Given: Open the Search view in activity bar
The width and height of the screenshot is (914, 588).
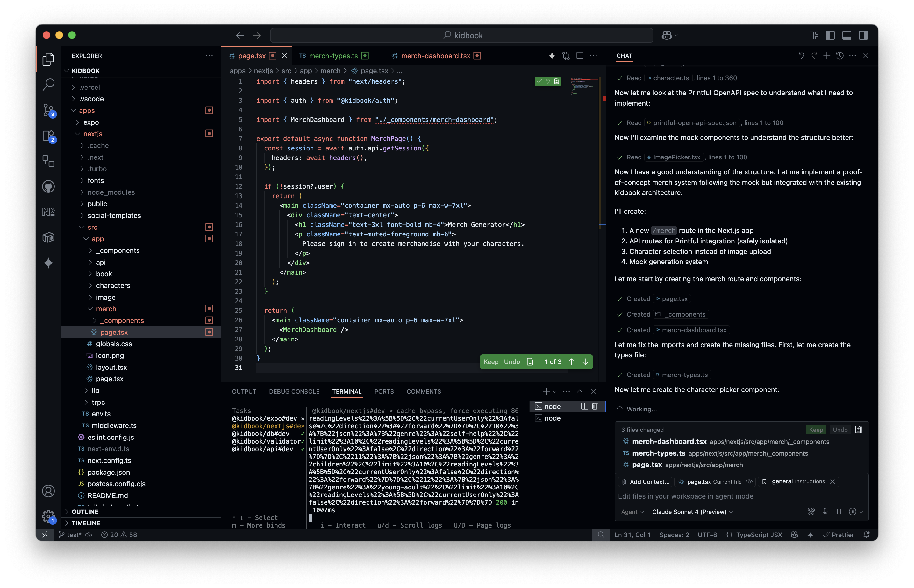Looking at the screenshot, I should 48,84.
